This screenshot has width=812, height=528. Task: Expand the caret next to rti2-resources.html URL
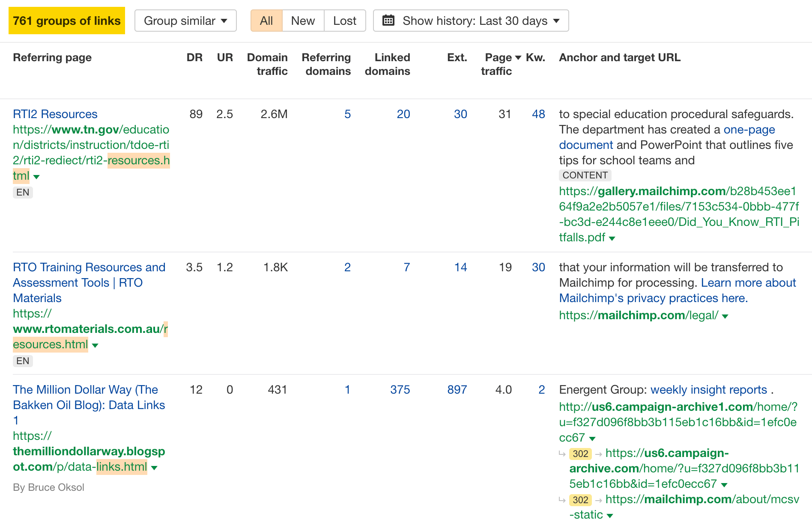tap(36, 176)
